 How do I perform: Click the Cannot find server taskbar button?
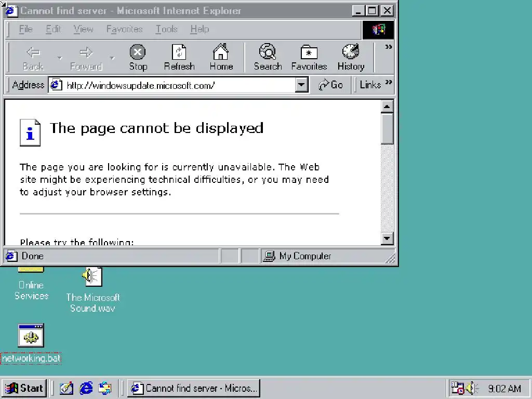pyautogui.click(x=194, y=388)
